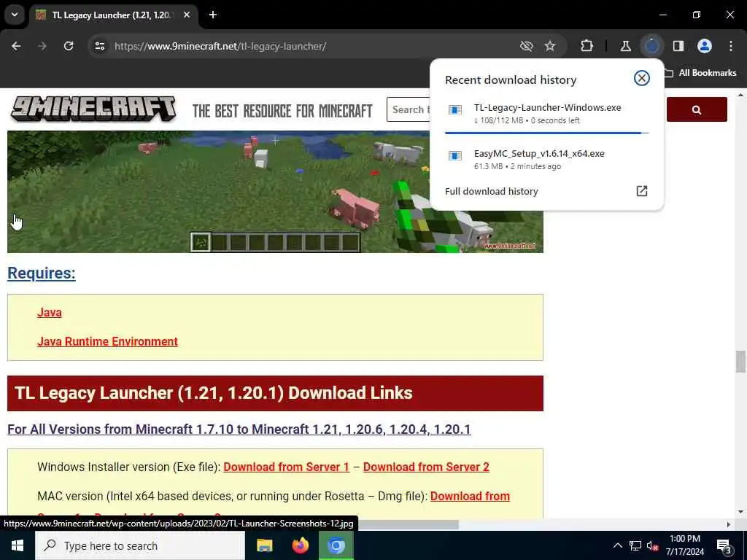Image resolution: width=747 pixels, height=560 pixels.
Task: Click Windows Download from Server 2
Action: [x=426, y=467]
